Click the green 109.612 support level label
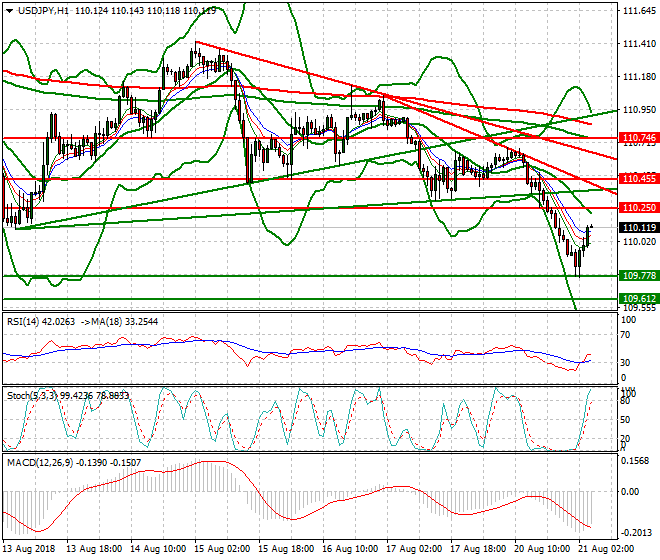660x560 pixels. pyautogui.click(x=639, y=299)
